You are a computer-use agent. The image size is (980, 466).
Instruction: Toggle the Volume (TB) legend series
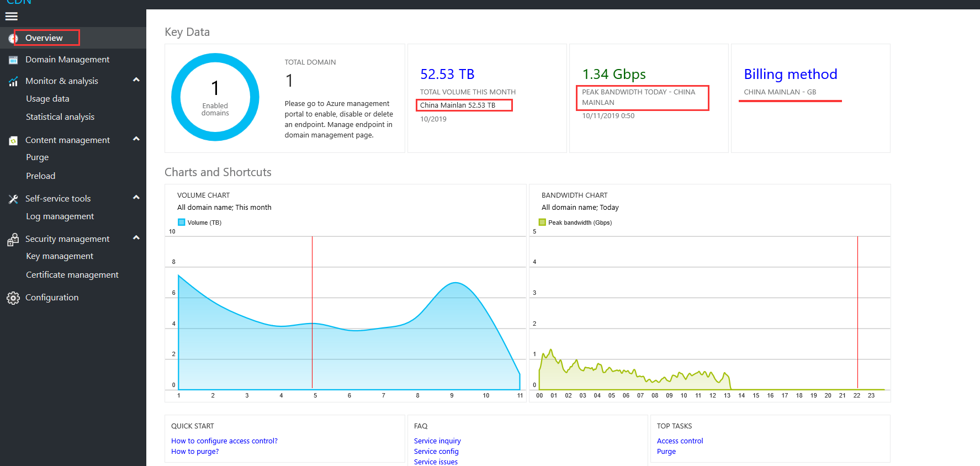click(199, 223)
